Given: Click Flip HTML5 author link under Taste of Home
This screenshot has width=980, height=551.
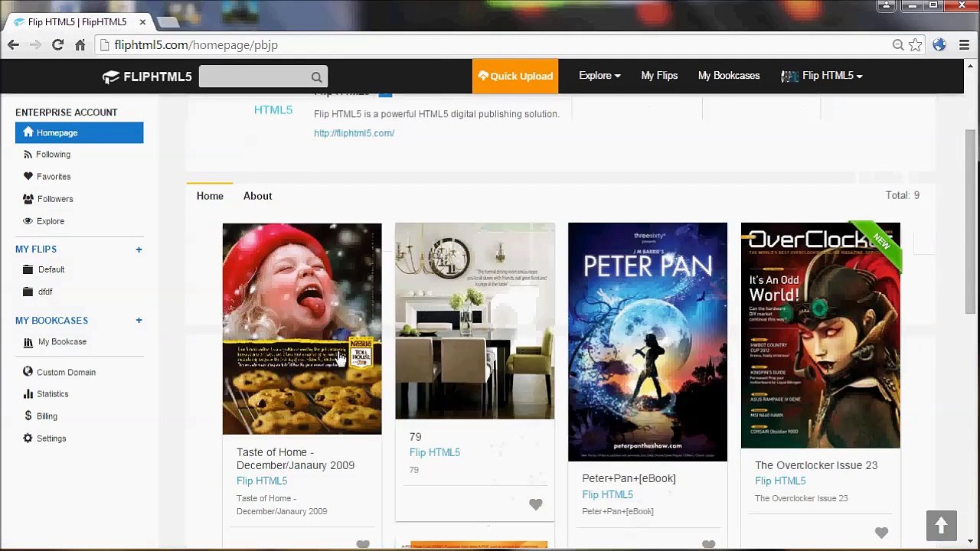Looking at the screenshot, I should pos(262,481).
